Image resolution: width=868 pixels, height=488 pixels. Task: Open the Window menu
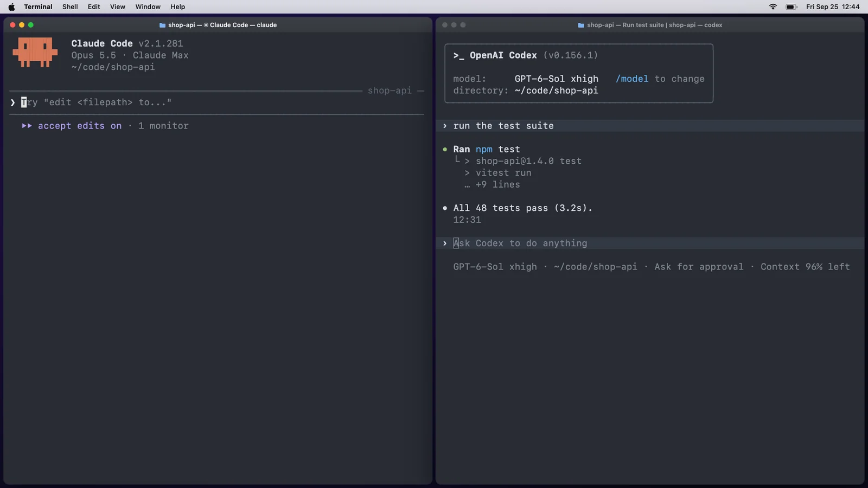pyautogui.click(x=148, y=7)
